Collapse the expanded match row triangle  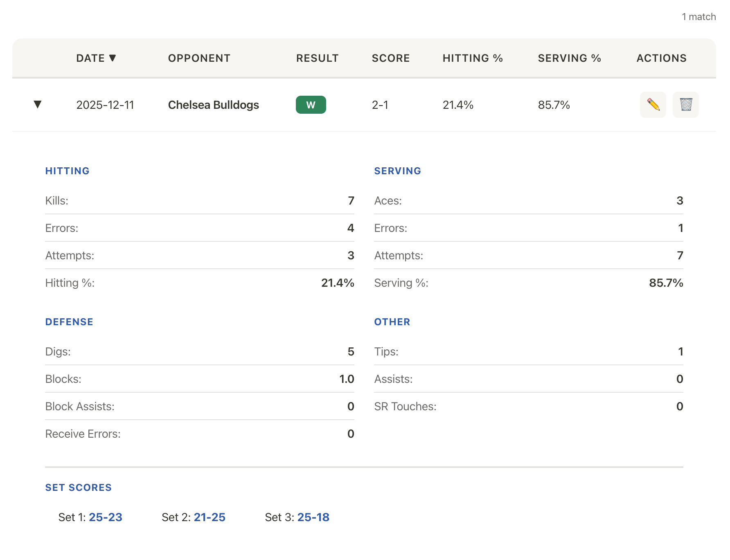37,105
